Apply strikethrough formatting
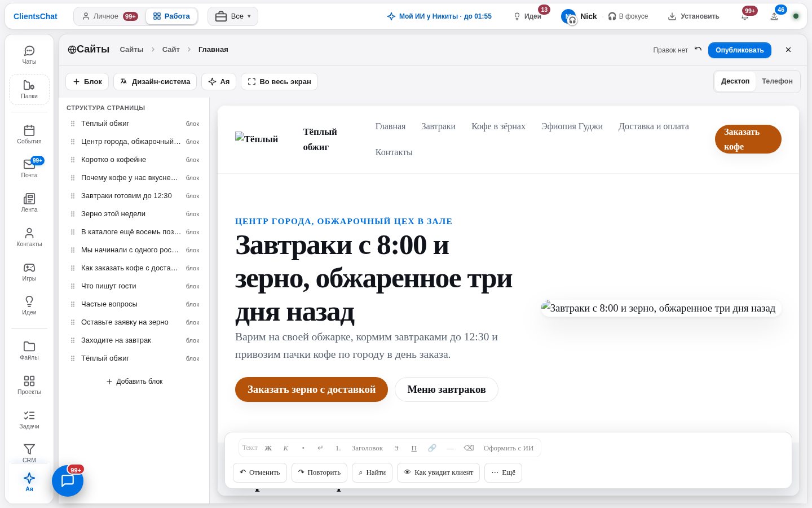The image size is (812, 508). pyautogui.click(x=396, y=448)
